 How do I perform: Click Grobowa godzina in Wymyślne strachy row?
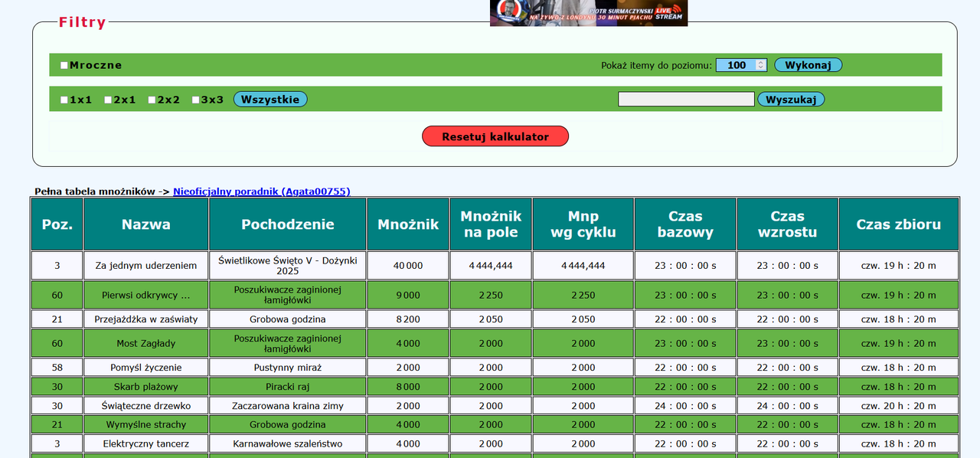point(288,424)
